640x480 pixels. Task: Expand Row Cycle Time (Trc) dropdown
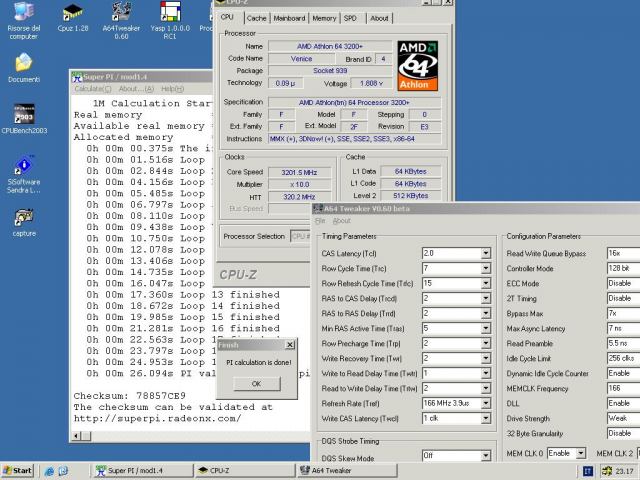coord(486,269)
